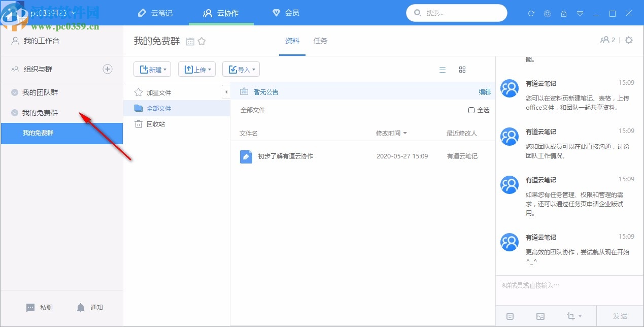The image size is (644, 327).
Task: Switch to list view
Action: pos(443,70)
